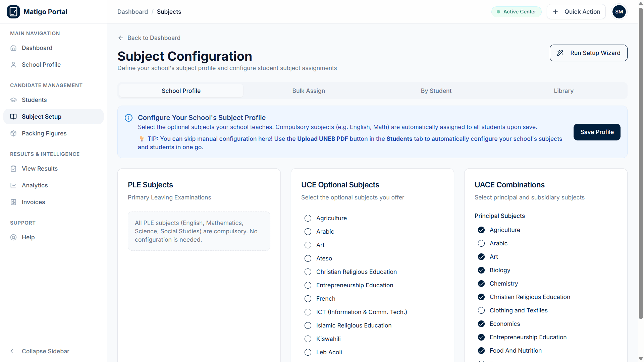Click the Help lifebuoy icon

point(13,237)
